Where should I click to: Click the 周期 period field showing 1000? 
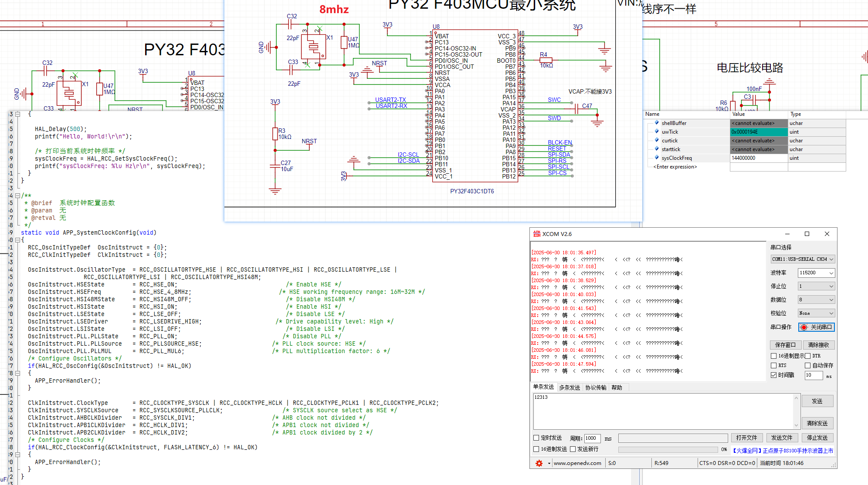tap(592, 438)
